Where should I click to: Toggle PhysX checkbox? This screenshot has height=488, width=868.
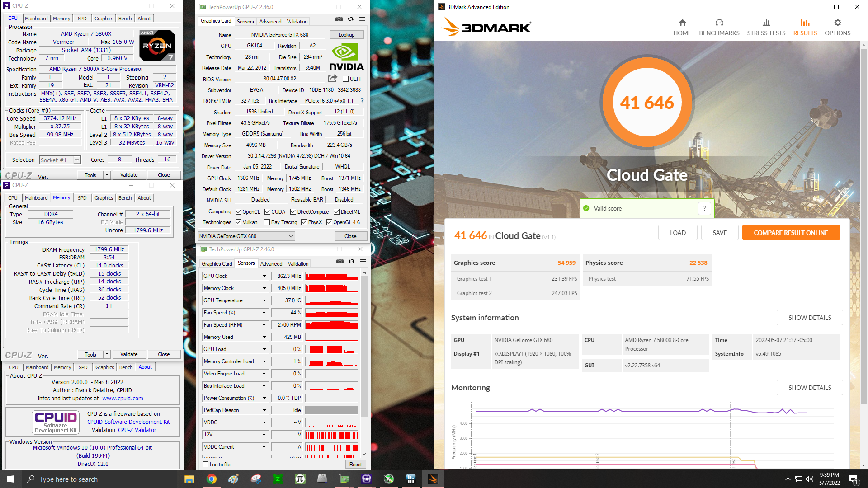coord(304,222)
